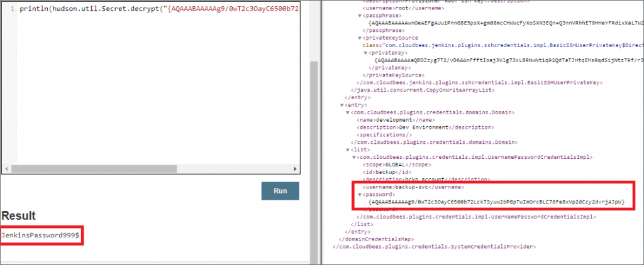Click the closing CopyOnWriteArrayList tag
This screenshot has height=265, width=644.
423,90
